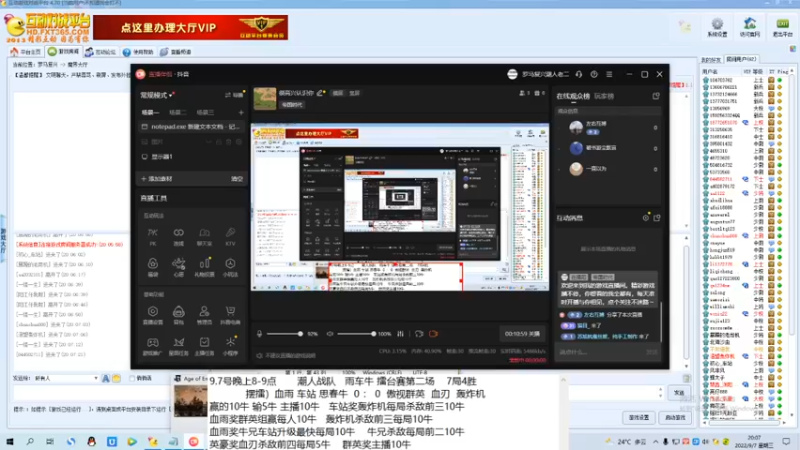800x450 pixels.
Task: Open the customer service headset icon
Action: (579, 74)
